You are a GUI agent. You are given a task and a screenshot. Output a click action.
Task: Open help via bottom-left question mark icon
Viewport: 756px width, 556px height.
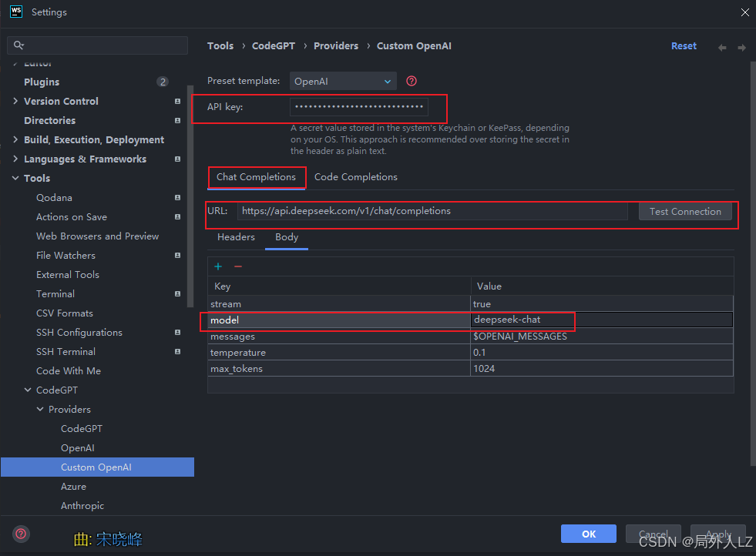pyautogui.click(x=21, y=534)
